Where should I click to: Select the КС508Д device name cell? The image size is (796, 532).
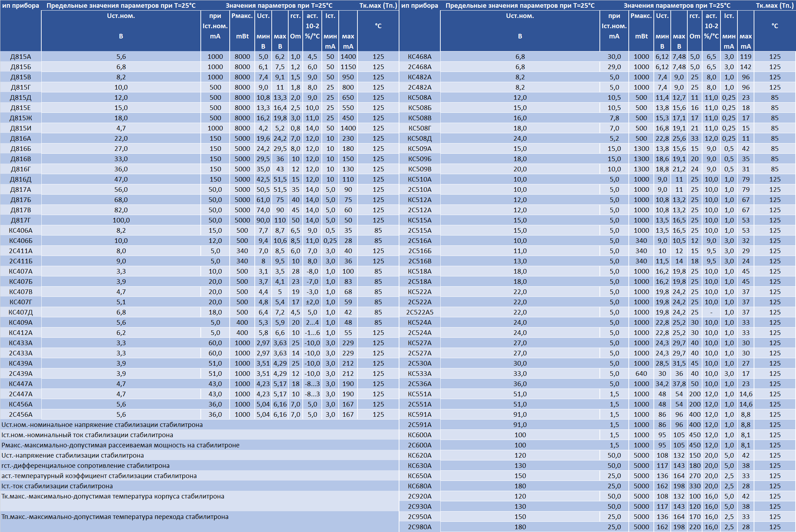coord(420,138)
